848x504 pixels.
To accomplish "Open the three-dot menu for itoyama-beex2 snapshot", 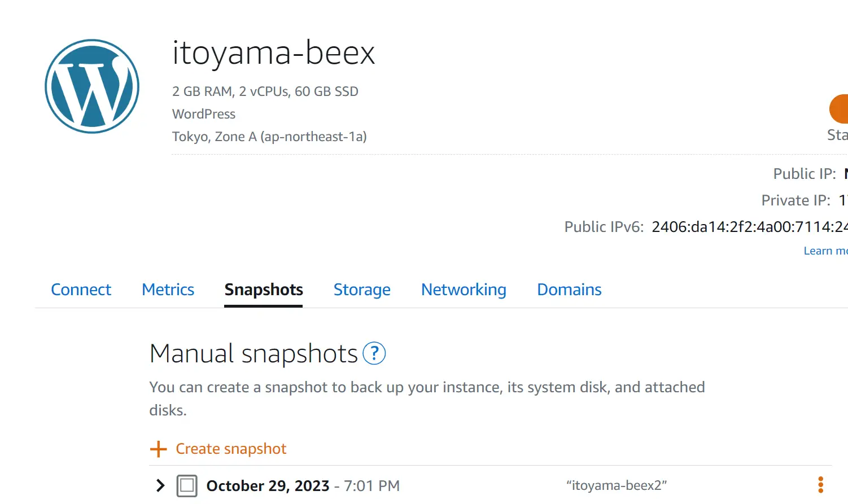I will tap(820, 485).
